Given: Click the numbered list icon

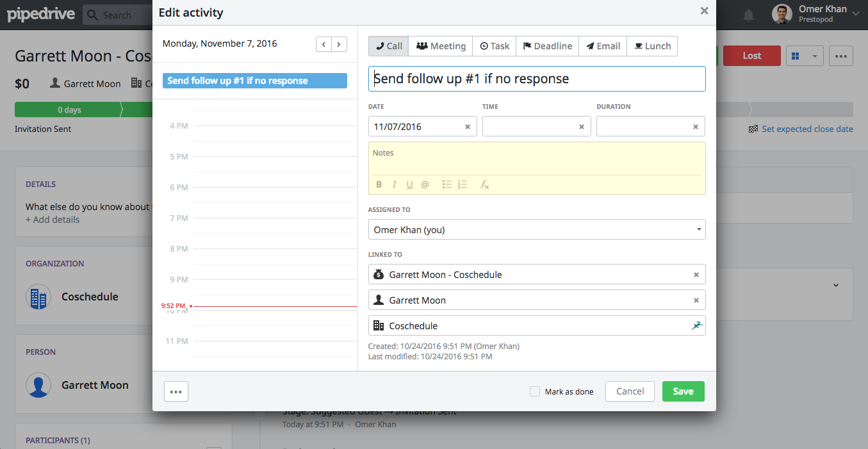Looking at the screenshot, I should pyautogui.click(x=463, y=184).
